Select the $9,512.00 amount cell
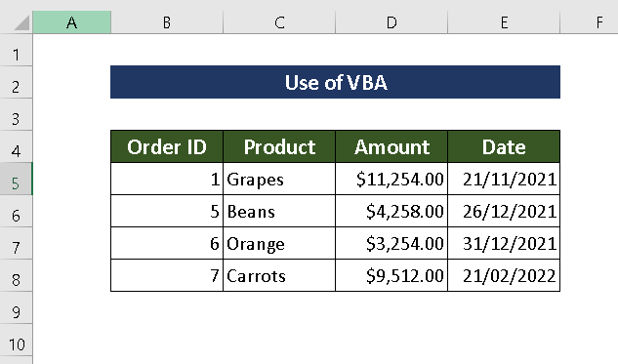The height and width of the screenshot is (364, 618). pyautogui.click(x=391, y=275)
